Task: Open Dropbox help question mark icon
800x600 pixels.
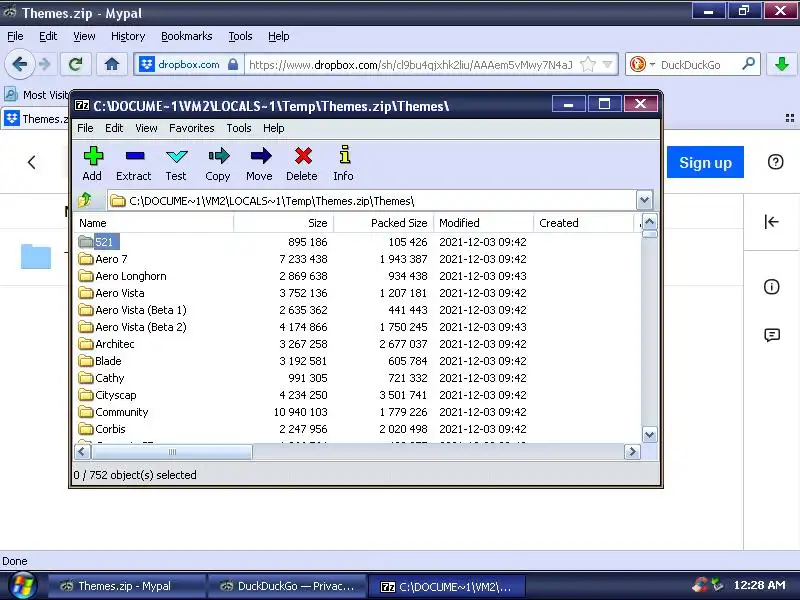Action: 775,162
